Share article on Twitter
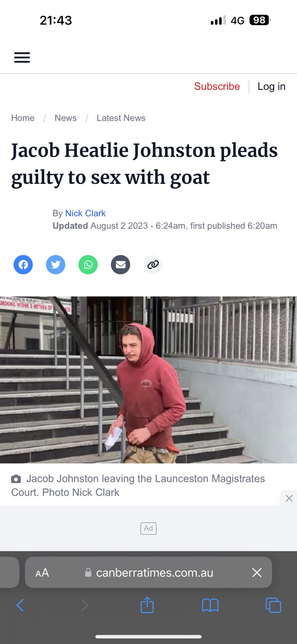This screenshot has width=297, height=644. tap(56, 265)
